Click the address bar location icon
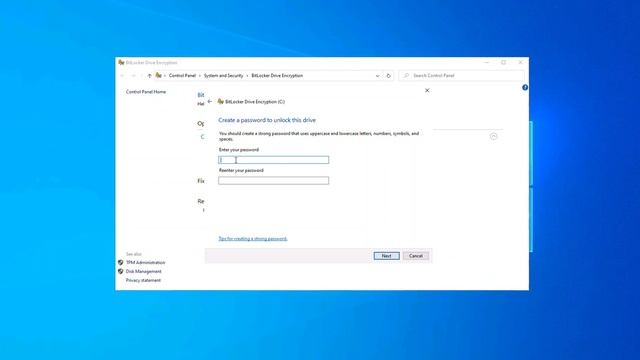Viewport: 640px width, 360px height. point(158,75)
